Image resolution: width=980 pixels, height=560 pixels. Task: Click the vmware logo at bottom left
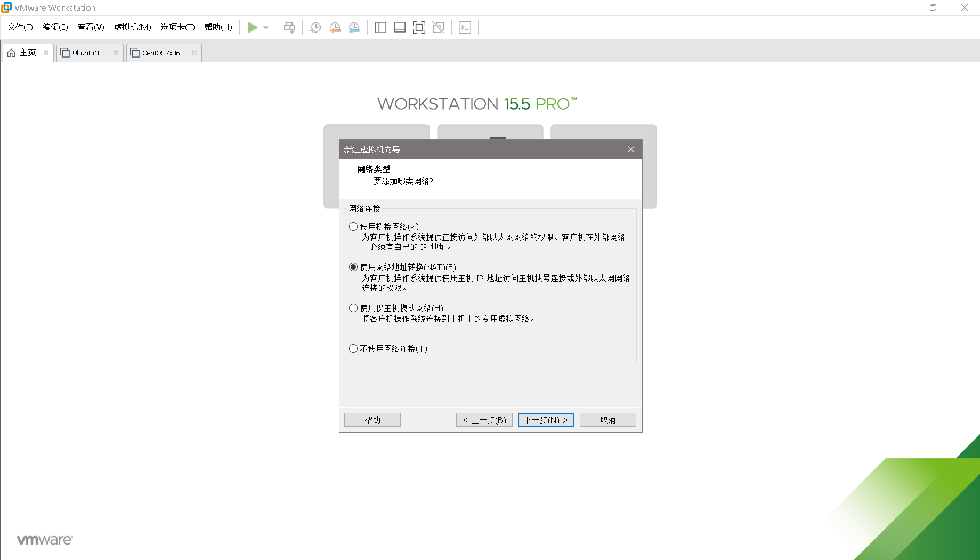tap(45, 540)
